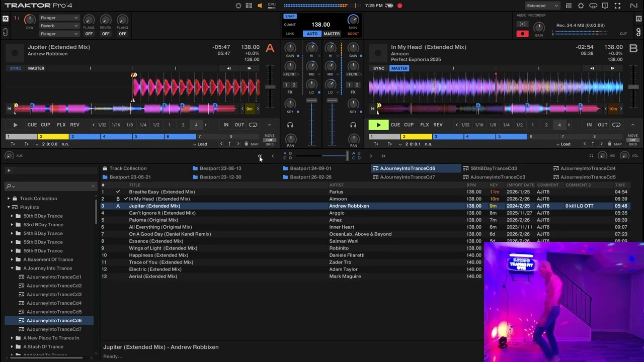Expand the 50th BDay Trance folder
The width and height of the screenshot is (644, 362).
click(x=12, y=216)
